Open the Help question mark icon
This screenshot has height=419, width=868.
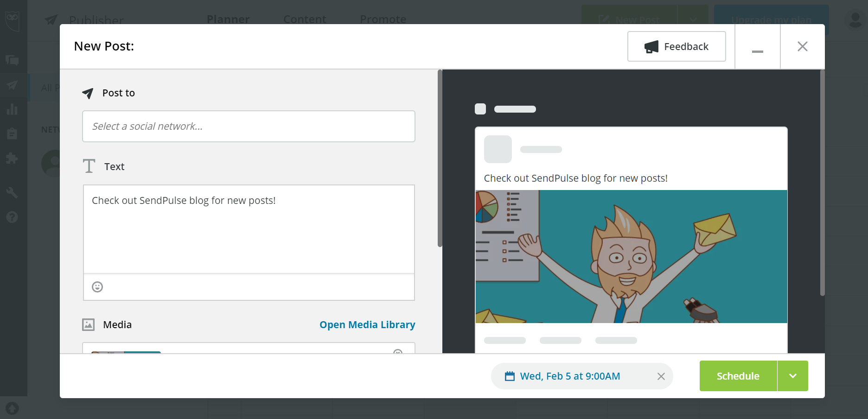[x=13, y=217]
